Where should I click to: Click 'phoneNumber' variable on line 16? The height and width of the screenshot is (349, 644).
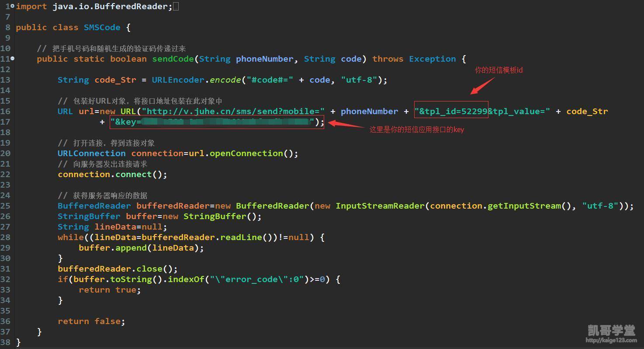[x=370, y=112]
